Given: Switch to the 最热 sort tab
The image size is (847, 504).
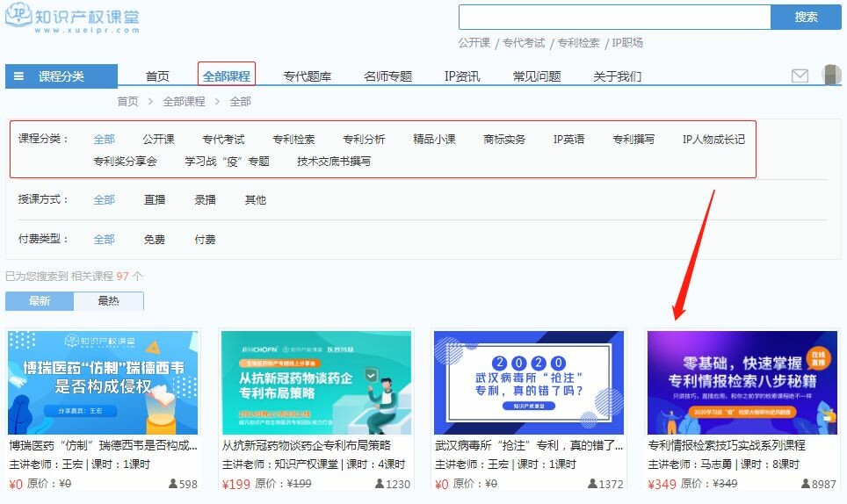Looking at the screenshot, I should point(109,301).
